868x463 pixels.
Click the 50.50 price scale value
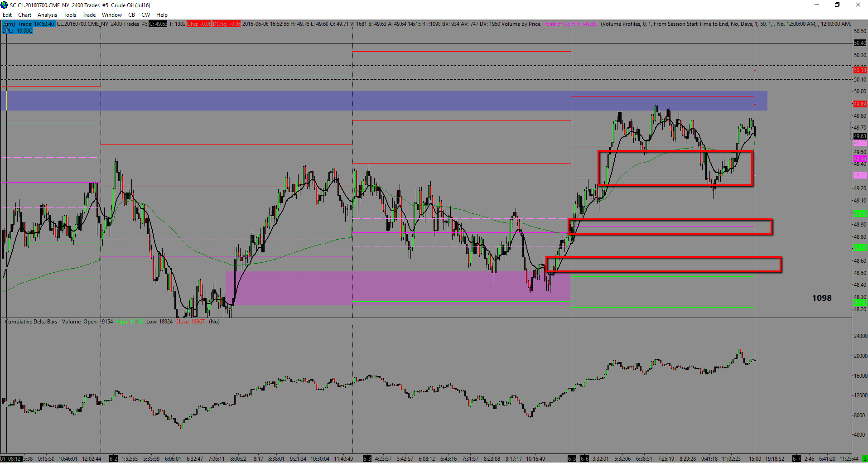[860, 31]
